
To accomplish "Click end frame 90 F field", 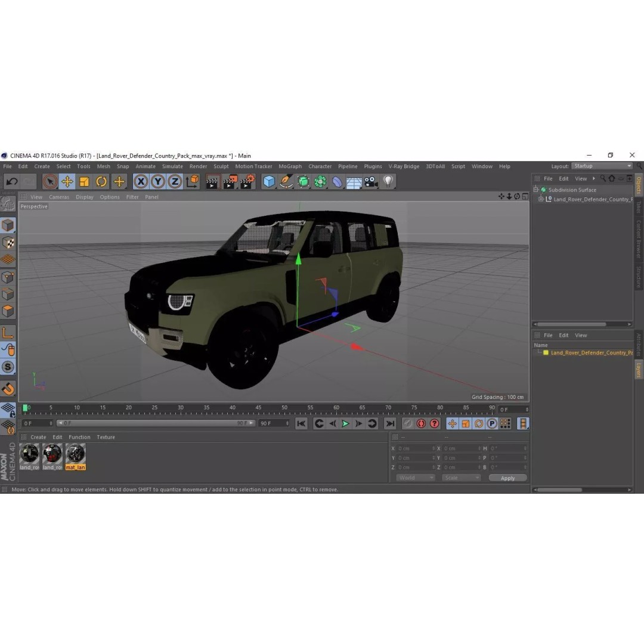I will (x=274, y=423).
